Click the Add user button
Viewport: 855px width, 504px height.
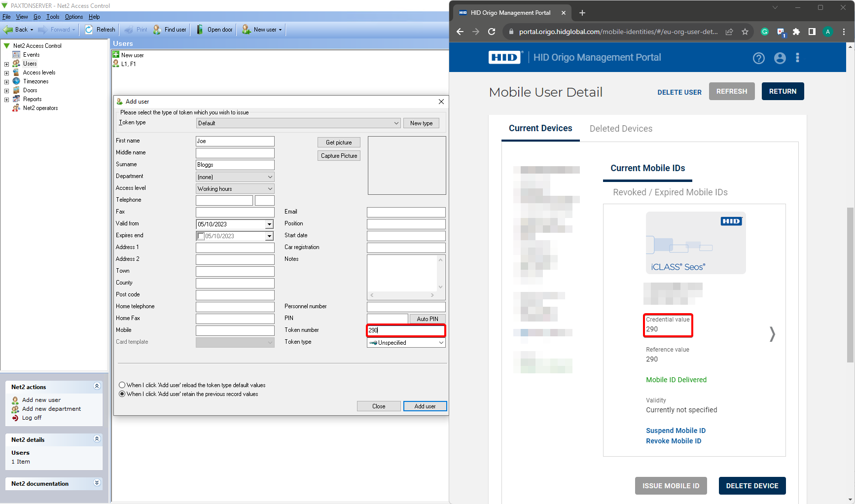tap(425, 406)
